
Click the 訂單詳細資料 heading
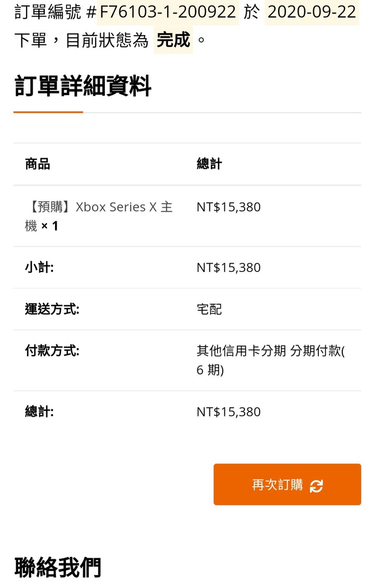pos(83,86)
